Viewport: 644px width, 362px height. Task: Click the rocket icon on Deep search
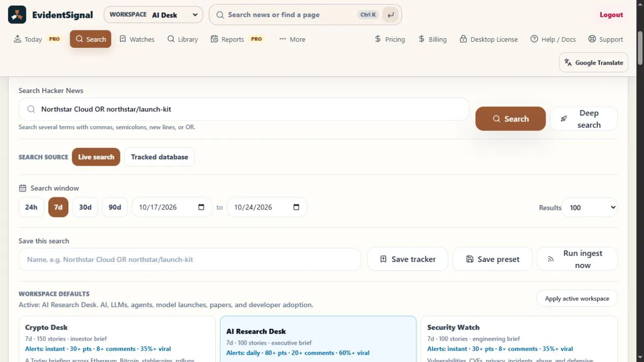[x=564, y=119]
